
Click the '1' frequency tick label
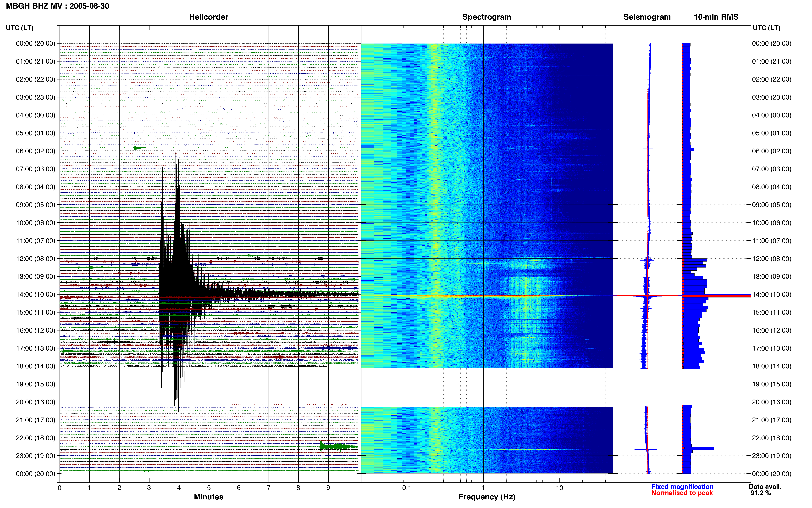click(483, 487)
